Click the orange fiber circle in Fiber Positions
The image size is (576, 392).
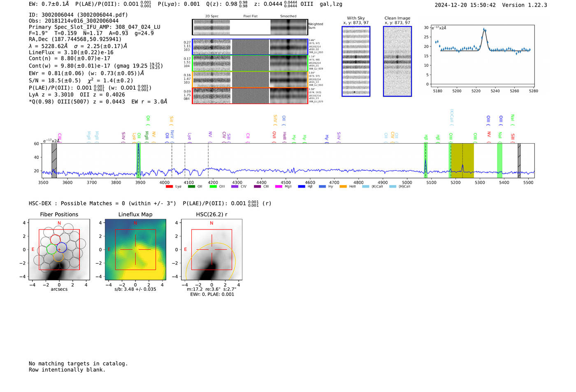tap(58, 257)
